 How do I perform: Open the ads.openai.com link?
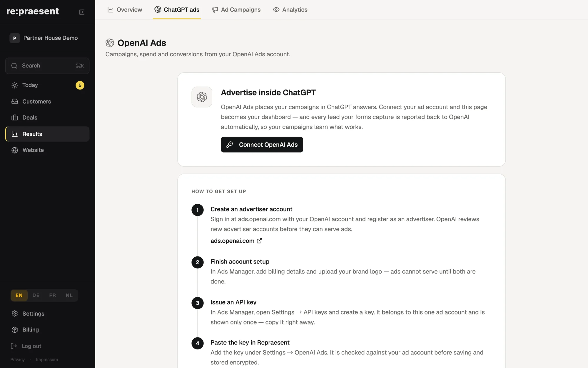coord(232,241)
